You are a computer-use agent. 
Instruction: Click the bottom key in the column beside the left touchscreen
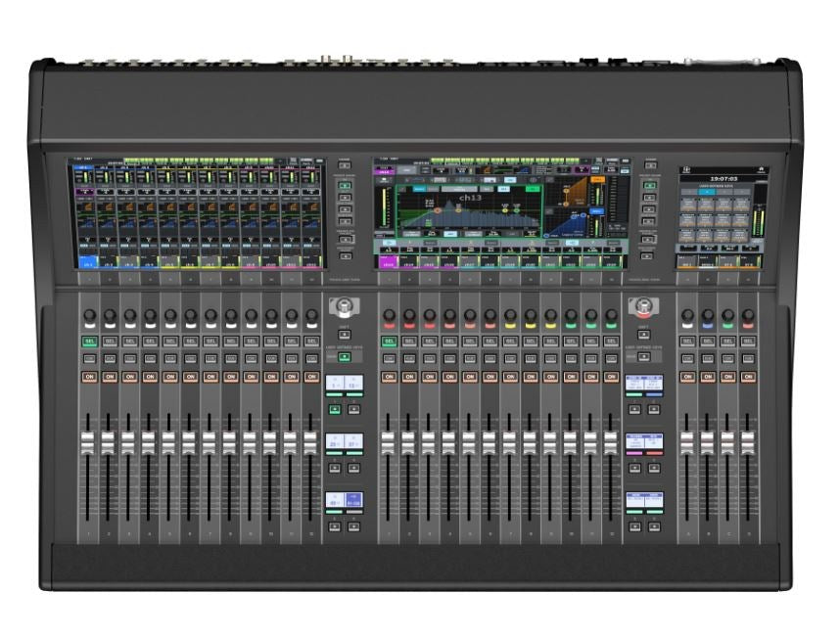coord(346,256)
